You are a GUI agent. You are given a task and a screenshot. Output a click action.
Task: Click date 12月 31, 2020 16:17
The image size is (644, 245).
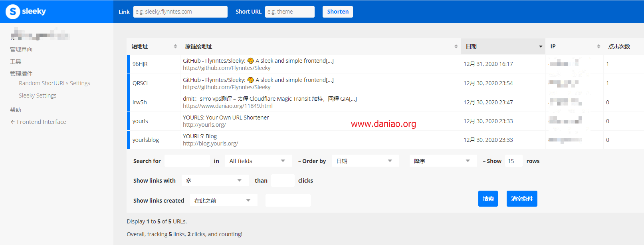point(488,64)
